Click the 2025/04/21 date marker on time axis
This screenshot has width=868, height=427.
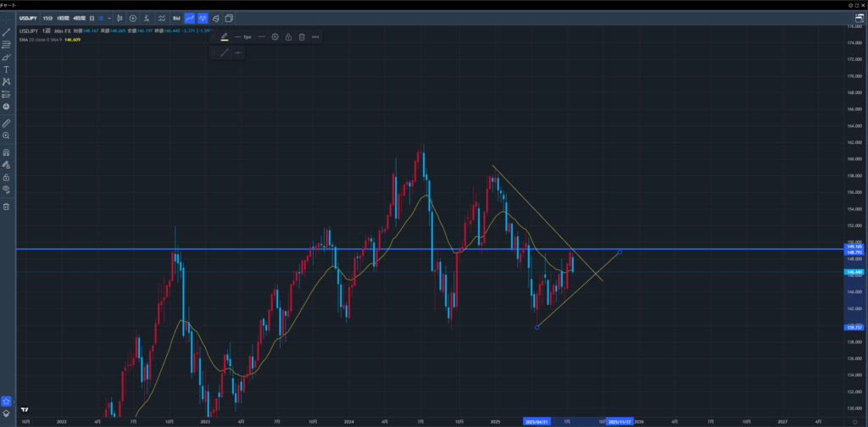click(x=537, y=421)
